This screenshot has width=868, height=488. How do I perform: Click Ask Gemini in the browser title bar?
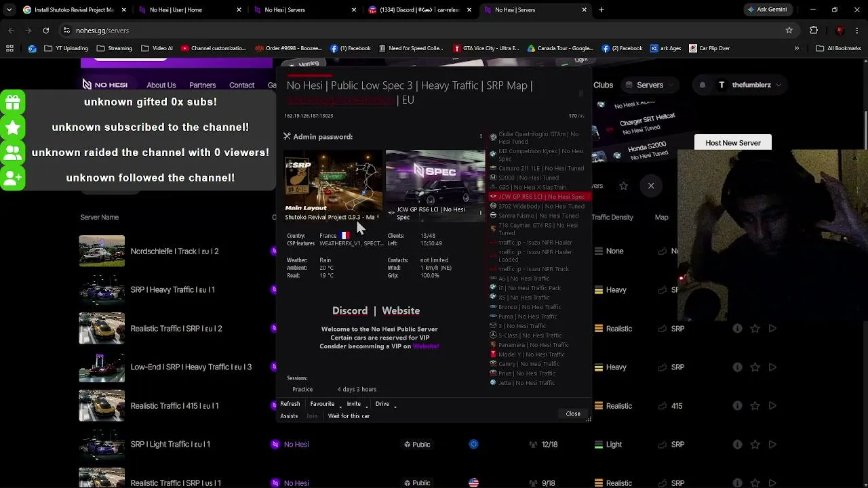click(767, 9)
